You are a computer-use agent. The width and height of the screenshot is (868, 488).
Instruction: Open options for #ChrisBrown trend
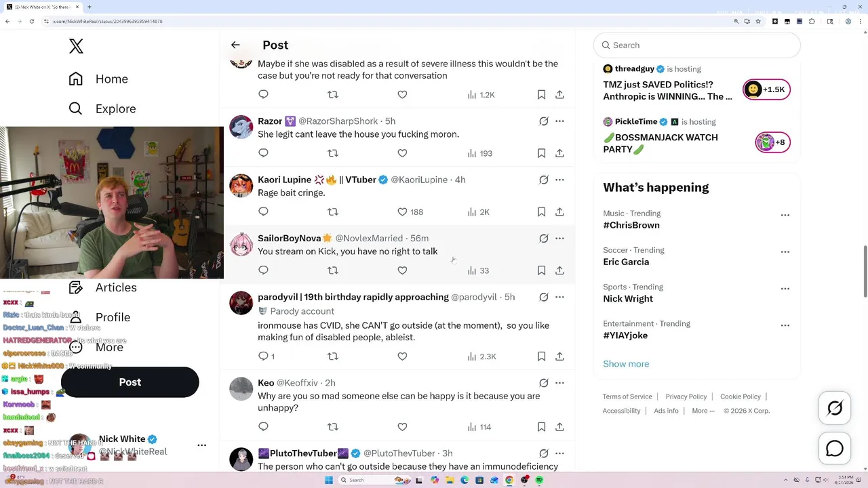(785, 215)
